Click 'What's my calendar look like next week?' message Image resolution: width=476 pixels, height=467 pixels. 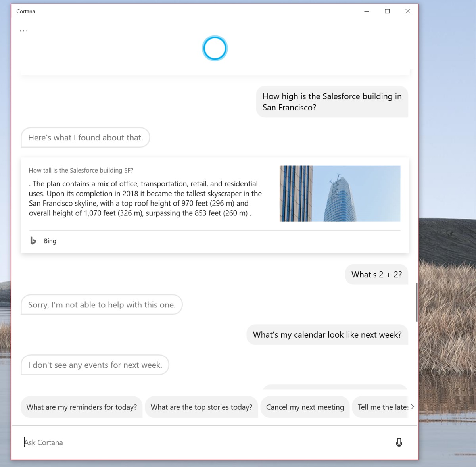pos(327,335)
